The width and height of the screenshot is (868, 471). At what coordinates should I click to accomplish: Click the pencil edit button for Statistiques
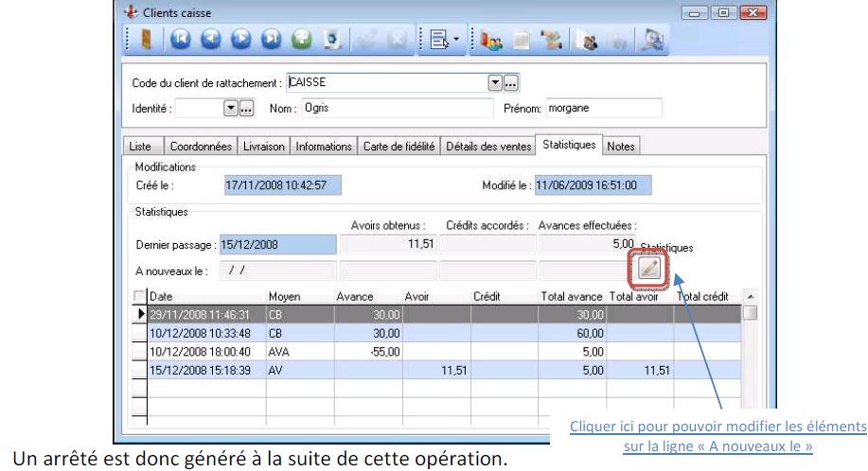(x=648, y=269)
